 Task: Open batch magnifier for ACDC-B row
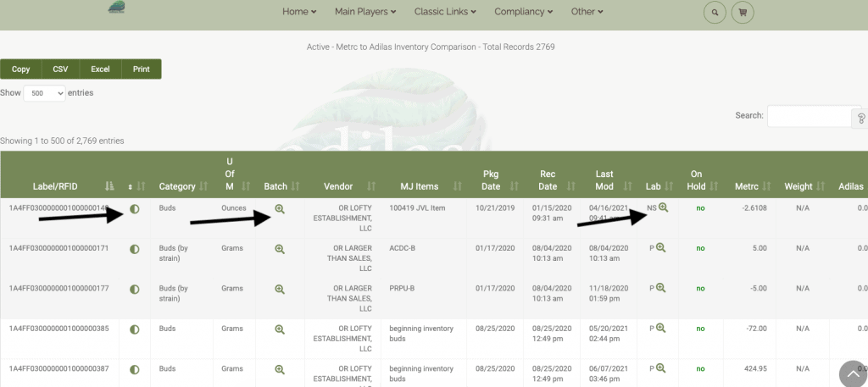[x=280, y=249]
